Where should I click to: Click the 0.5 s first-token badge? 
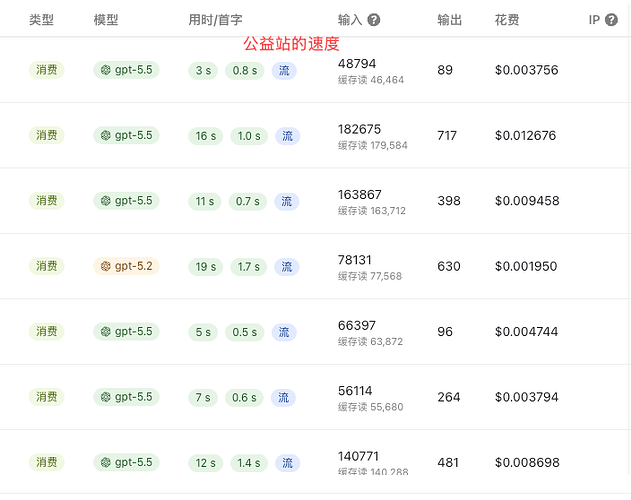[245, 332]
